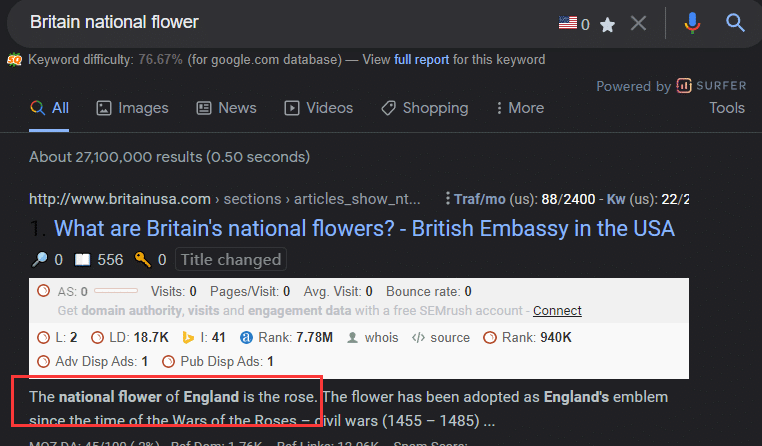Screen dimensions: 762x446
Task: Open the Videos results tab
Action: pyautogui.click(x=318, y=108)
